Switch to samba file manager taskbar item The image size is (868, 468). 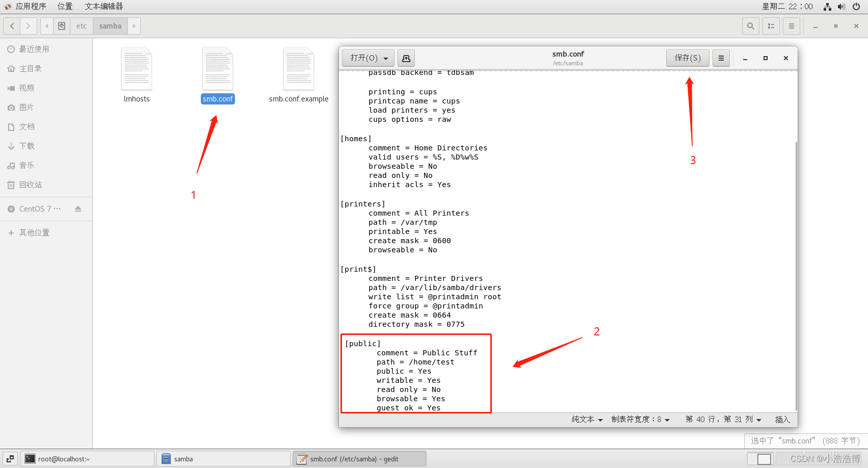point(223,459)
